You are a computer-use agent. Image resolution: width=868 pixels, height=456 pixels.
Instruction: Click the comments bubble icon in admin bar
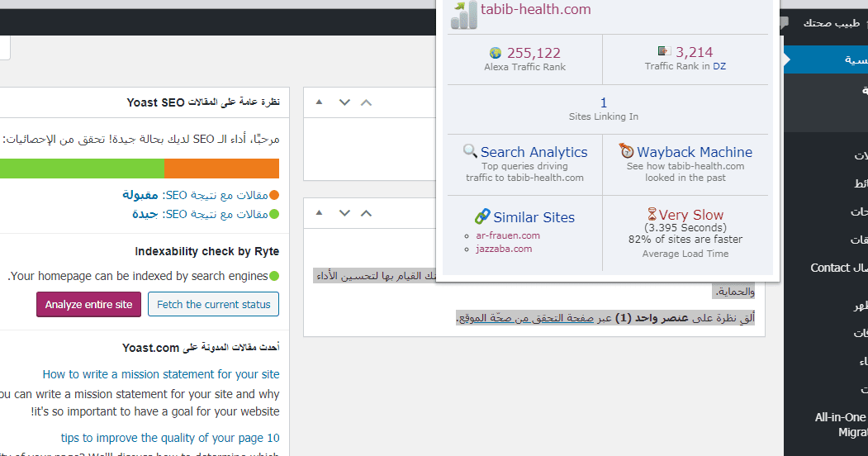[784, 22]
